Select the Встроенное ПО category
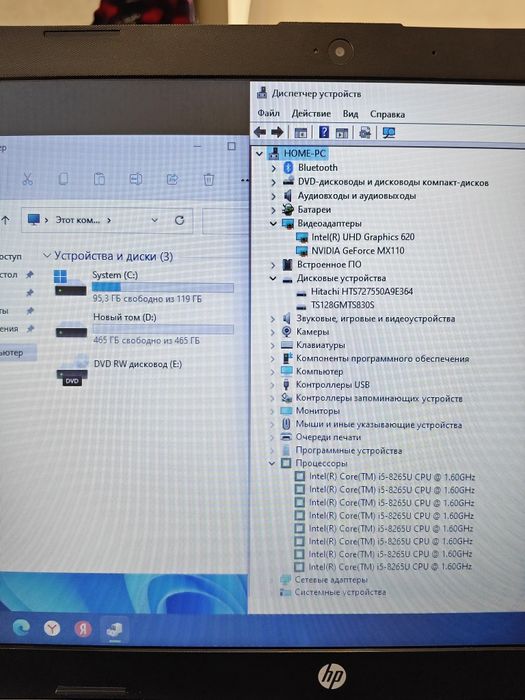The height and width of the screenshot is (700, 525). 329,264
